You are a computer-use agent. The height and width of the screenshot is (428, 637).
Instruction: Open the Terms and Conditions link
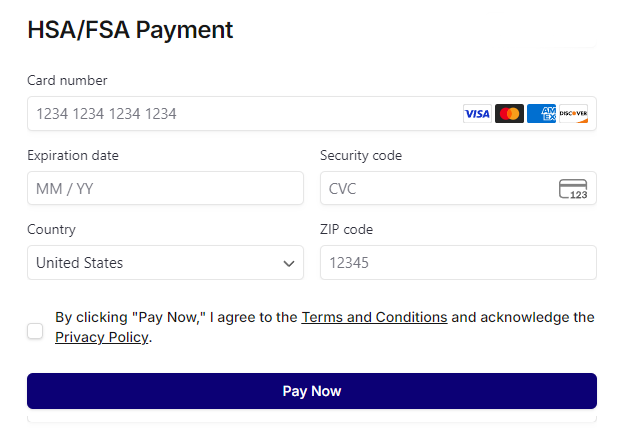click(374, 317)
